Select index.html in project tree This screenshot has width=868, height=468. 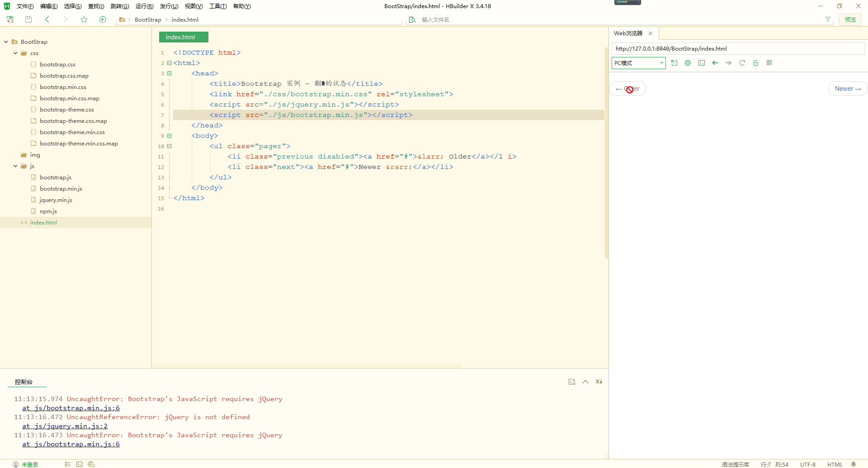[43, 222]
